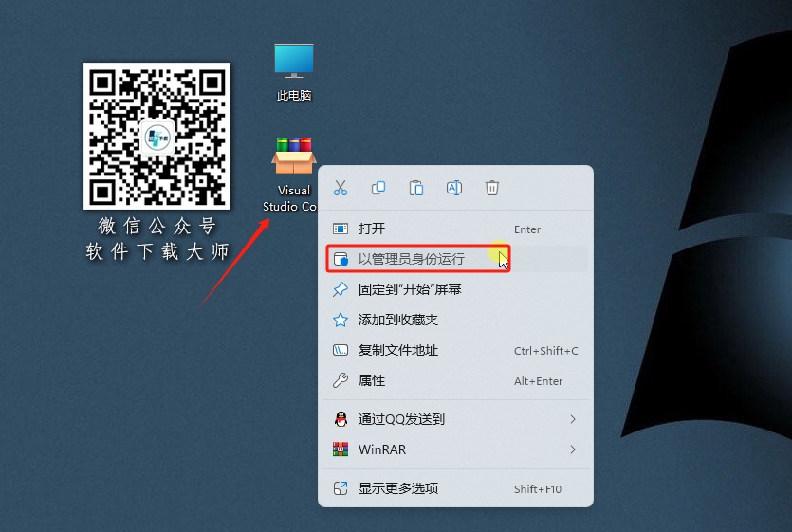Click the star icon beside 添加到收藏夹
Viewport: 792px width, 532px height.
click(341, 320)
